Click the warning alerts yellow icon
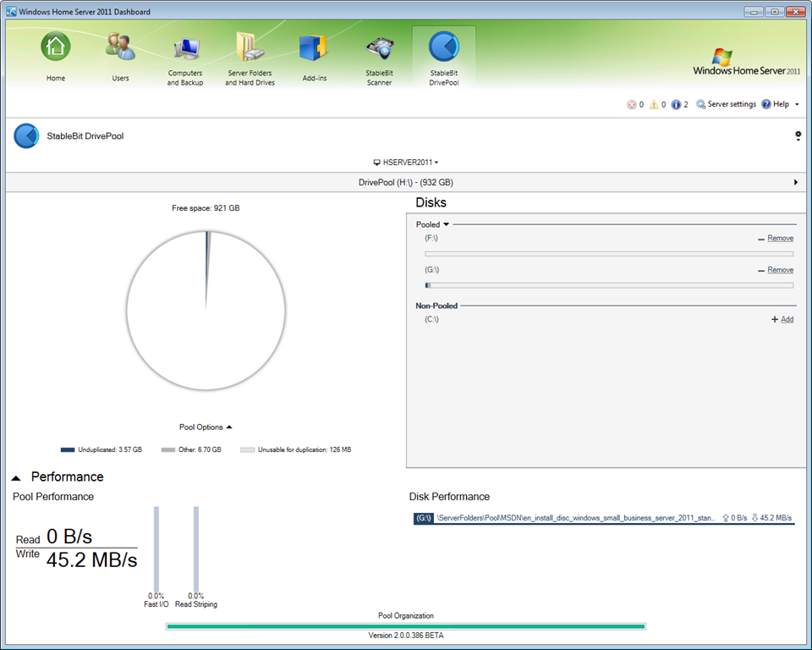This screenshot has width=812, height=650. pos(654,105)
